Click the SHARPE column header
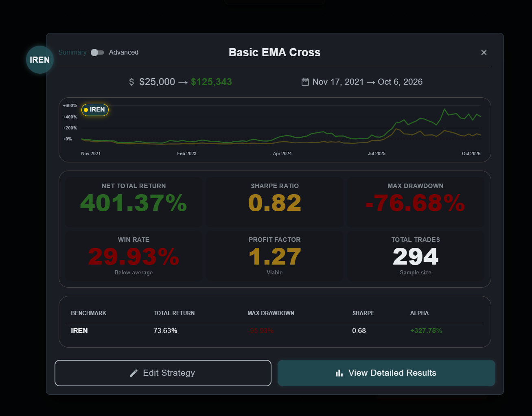The width and height of the screenshot is (532, 416). coord(363,313)
